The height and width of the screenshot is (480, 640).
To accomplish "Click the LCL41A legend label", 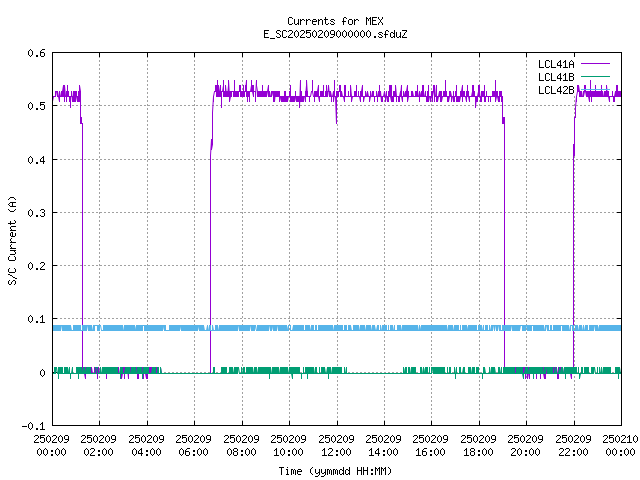I will [556, 64].
